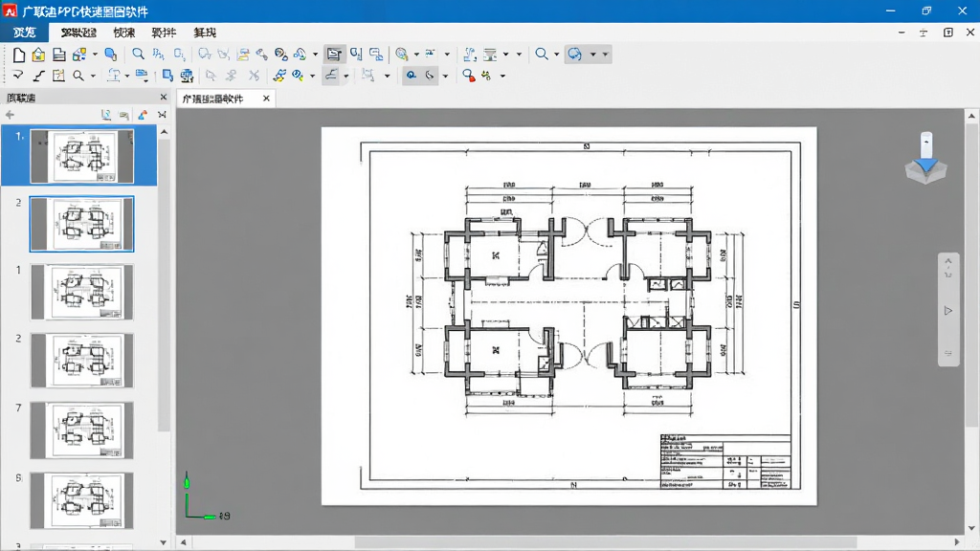
Task: Open the last dropdown arrow in the second toolbar row
Action: pyautogui.click(x=502, y=77)
